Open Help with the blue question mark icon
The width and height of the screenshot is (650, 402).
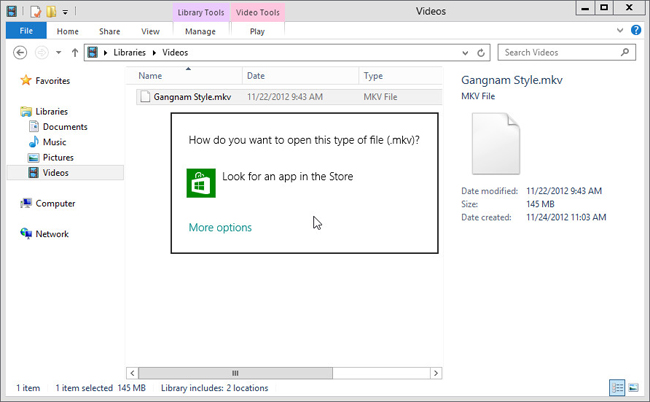(x=636, y=30)
